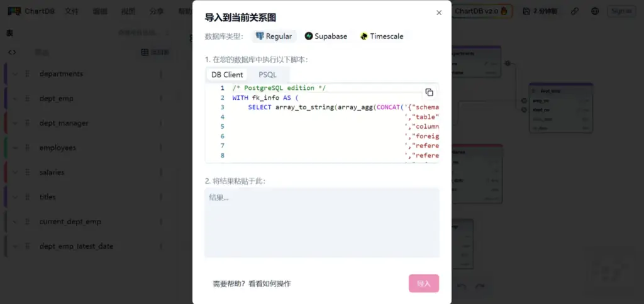
Task: Open the 需要帮助？看看如何操作 help link
Action: 252,283
